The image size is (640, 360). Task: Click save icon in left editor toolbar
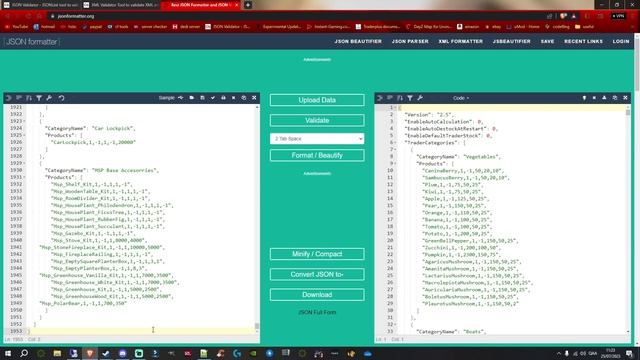click(202, 98)
